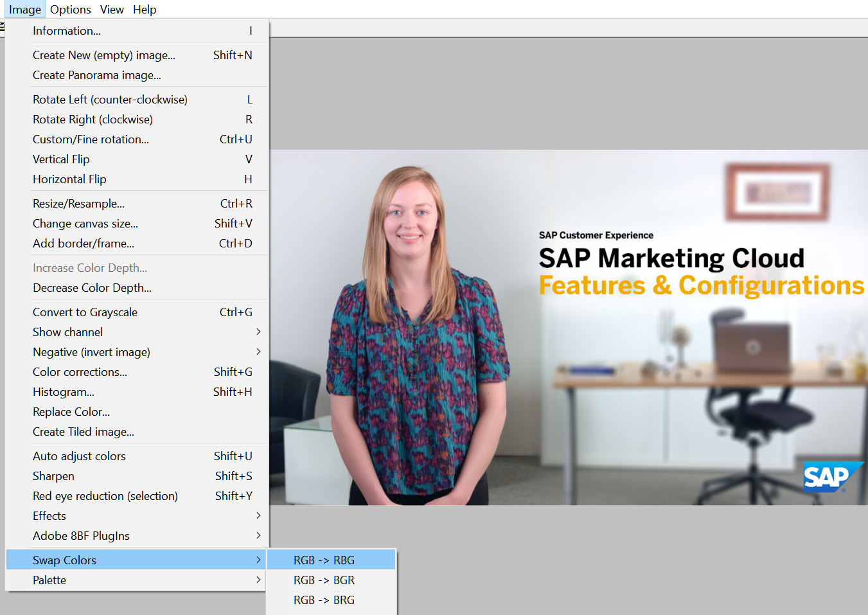Viewport: 868px width, 615px height.
Task: Open the Options menu
Action: (71, 10)
